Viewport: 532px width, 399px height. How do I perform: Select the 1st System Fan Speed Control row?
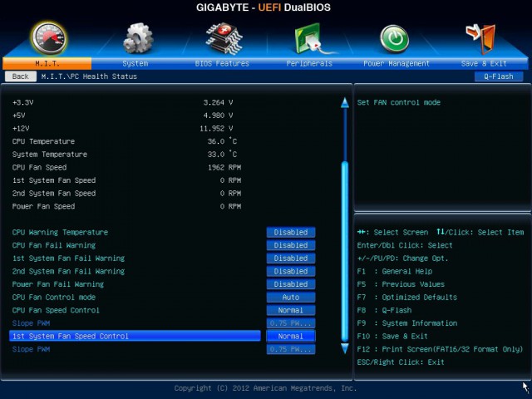[x=135, y=337]
